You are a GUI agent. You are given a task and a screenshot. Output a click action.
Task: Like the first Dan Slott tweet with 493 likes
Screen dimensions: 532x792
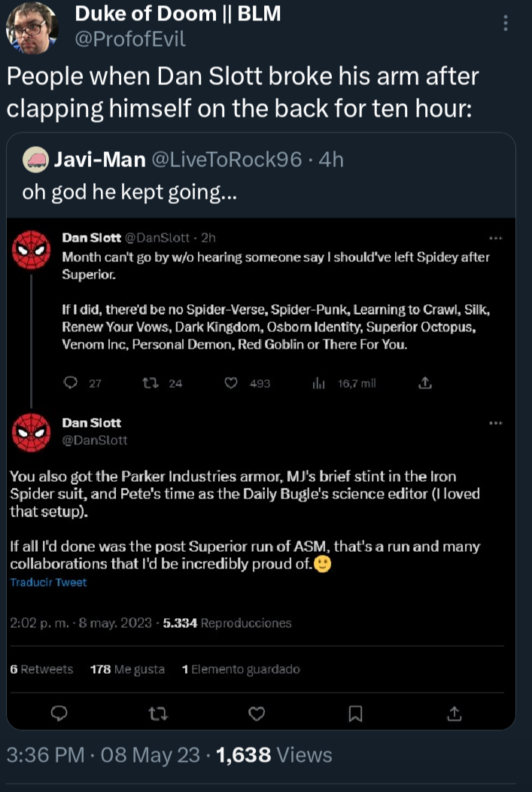pos(232,383)
